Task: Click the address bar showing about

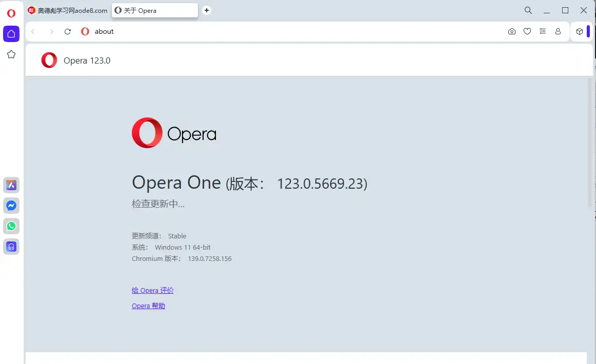Action: [256, 31]
